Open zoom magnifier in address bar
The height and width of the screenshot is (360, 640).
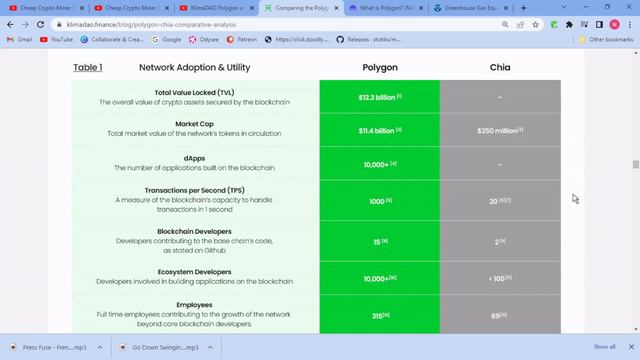[x=505, y=24]
